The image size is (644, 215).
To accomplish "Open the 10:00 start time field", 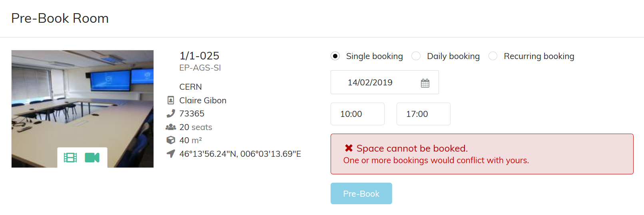I will click(x=357, y=114).
